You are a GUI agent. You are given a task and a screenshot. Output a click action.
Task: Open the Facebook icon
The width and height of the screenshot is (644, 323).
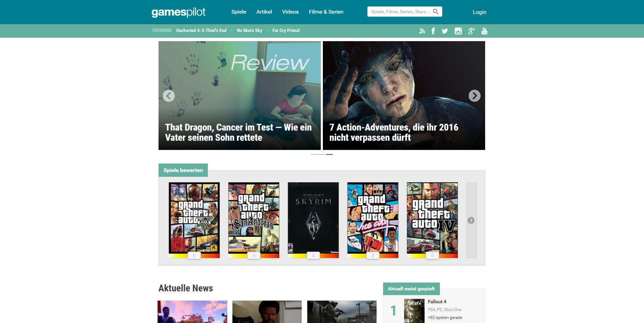(433, 31)
